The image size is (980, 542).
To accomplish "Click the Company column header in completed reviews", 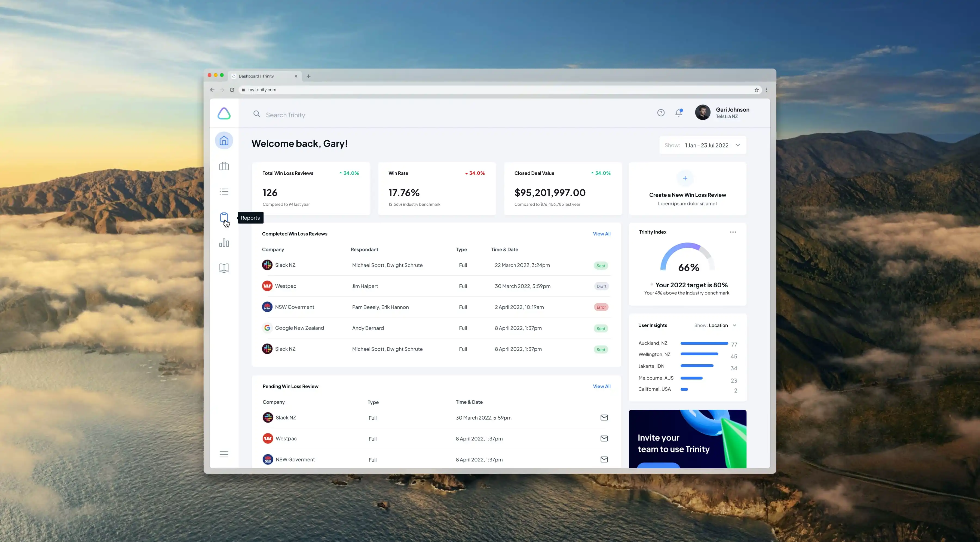I will pos(273,250).
